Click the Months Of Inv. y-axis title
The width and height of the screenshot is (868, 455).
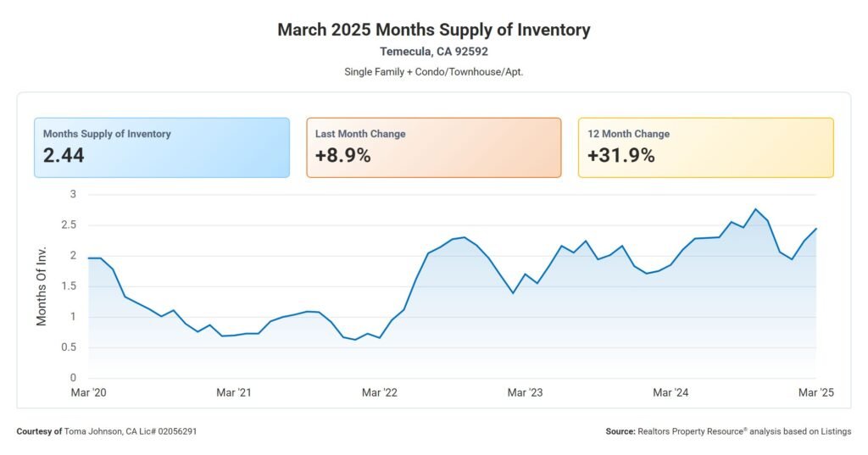(42, 286)
